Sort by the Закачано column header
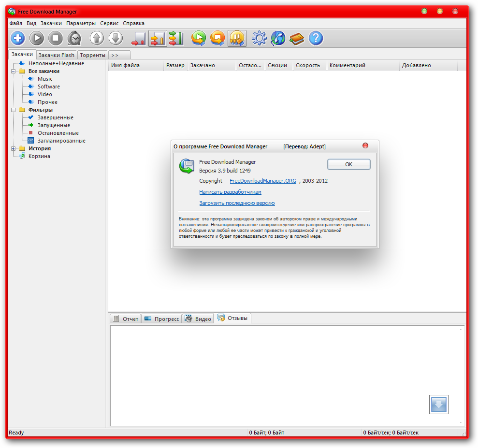478x448 pixels. click(212, 65)
